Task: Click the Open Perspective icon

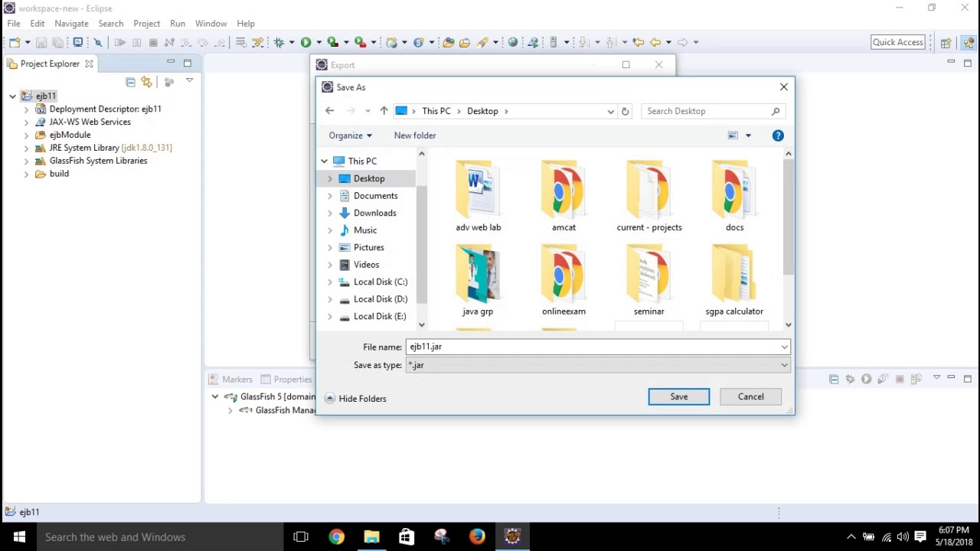Action: point(946,43)
